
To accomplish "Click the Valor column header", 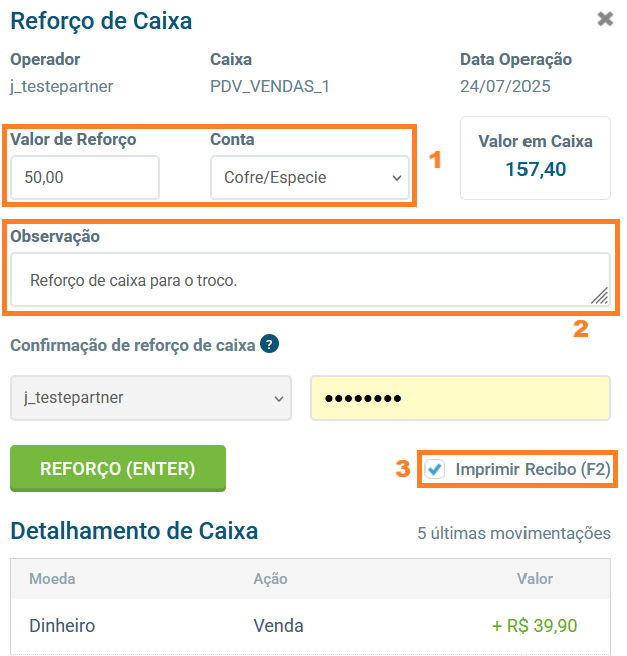I will (534, 578).
